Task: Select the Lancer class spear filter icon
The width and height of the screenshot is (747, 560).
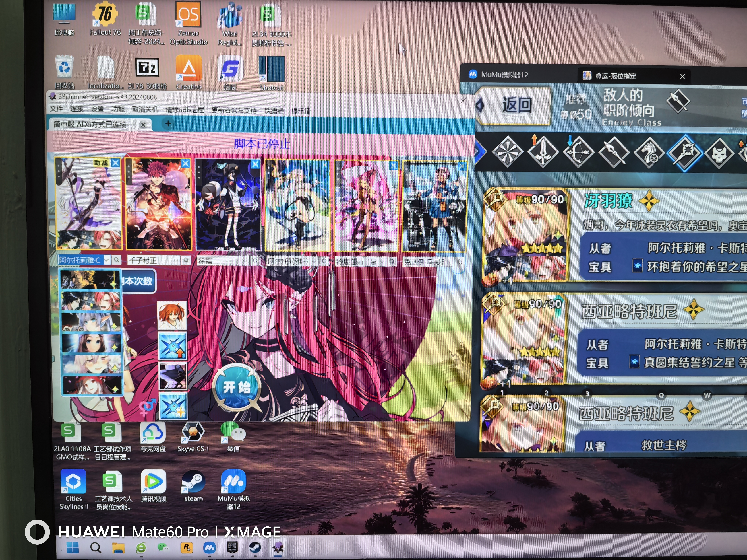Action: point(614,153)
